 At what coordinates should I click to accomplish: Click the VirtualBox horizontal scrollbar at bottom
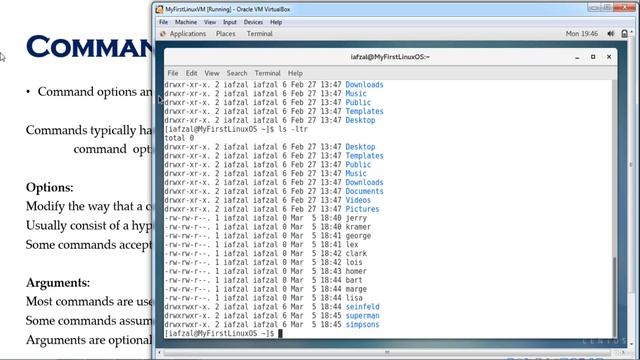[387, 352]
